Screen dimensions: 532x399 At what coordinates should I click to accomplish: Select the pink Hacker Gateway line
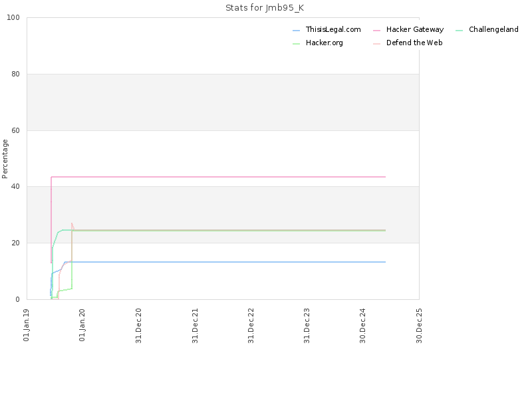tap(217, 177)
